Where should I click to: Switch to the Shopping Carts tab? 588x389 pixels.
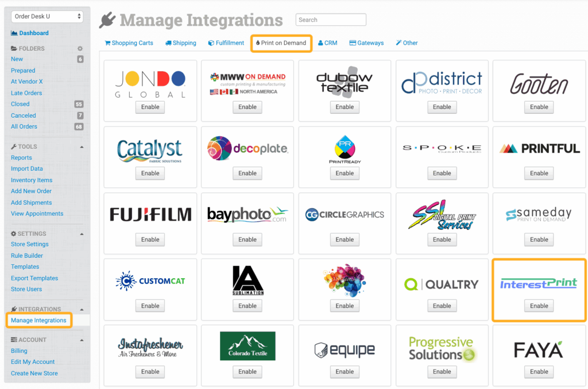pyautogui.click(x=129, y=43)
